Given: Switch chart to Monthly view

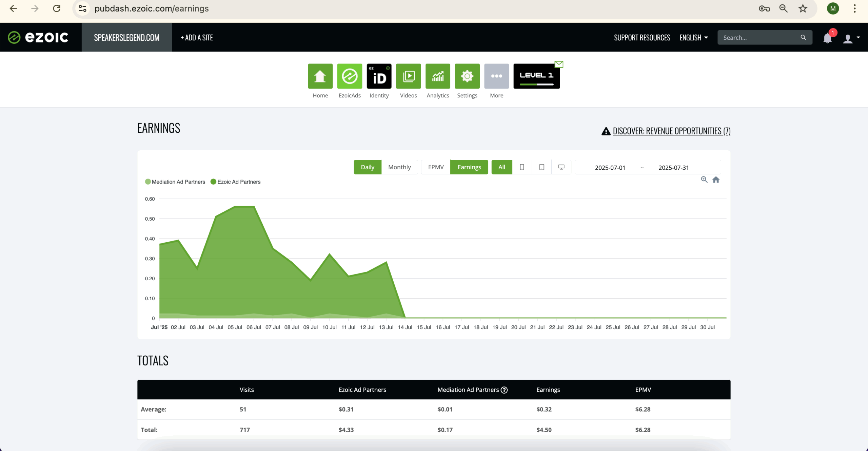Looking at the screenshot, I should [x=399, y=167].
